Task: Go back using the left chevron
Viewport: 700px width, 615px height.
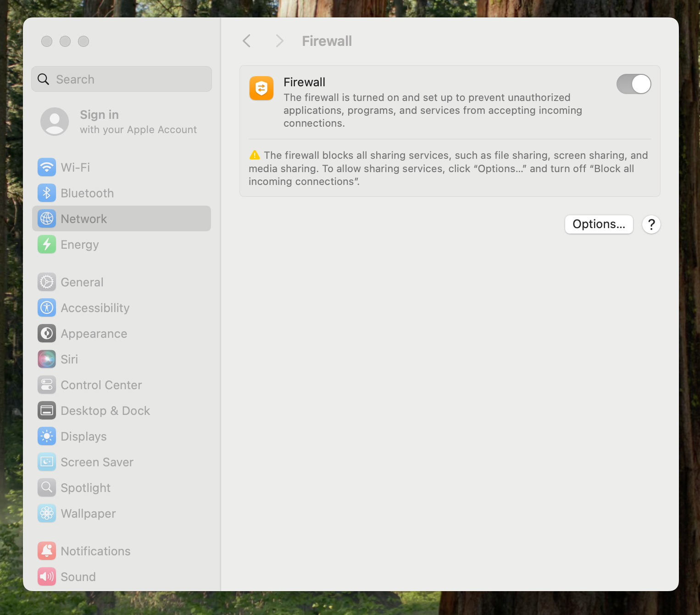Action: pos(247,41)
